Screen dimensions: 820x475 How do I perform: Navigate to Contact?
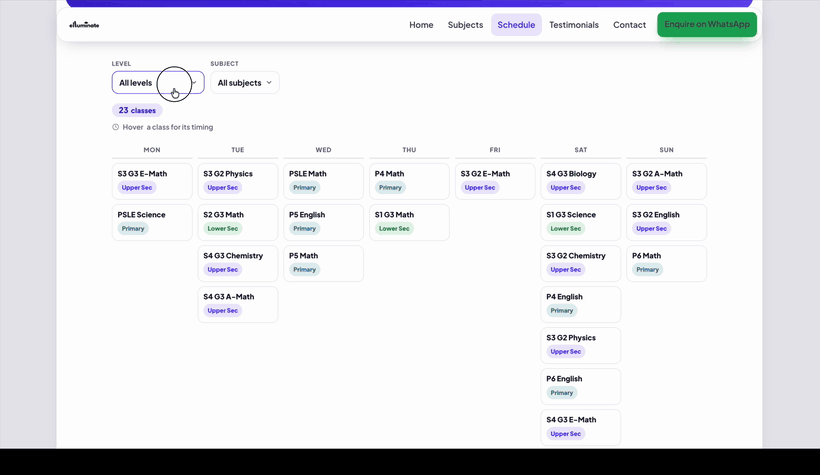click(629, 25)
